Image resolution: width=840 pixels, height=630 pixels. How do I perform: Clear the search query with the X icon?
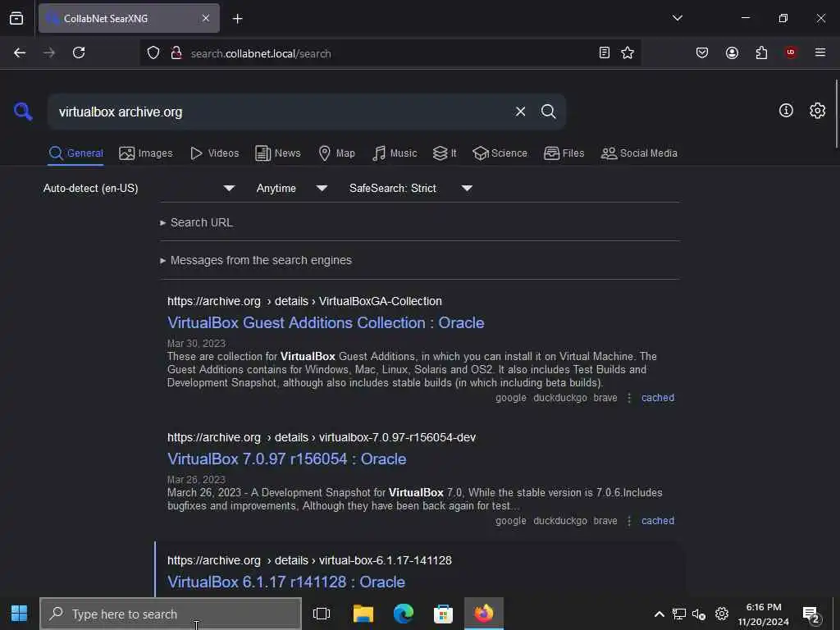(520, 112)
